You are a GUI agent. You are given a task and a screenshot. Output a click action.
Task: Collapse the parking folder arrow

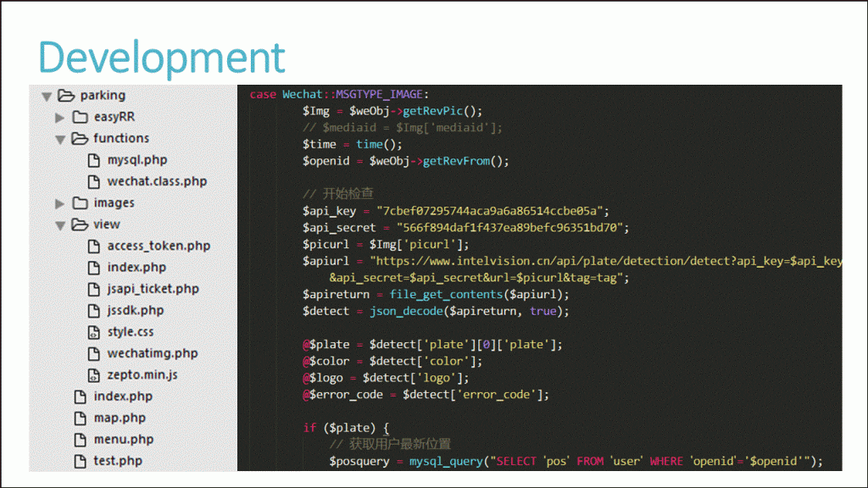click(x=47, y=97)
